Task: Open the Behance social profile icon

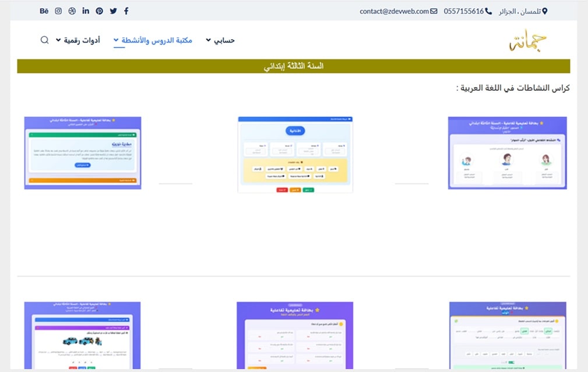Action: [x=44, y=11]
